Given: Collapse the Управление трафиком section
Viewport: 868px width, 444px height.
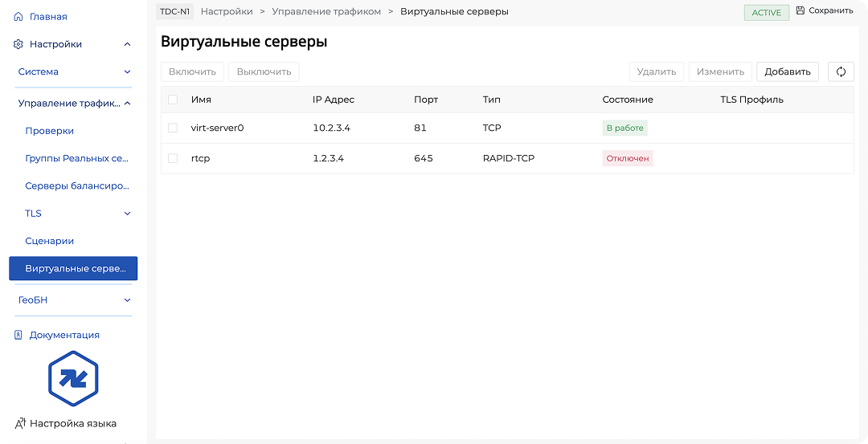Looking at the screenshot, I should (x=127, y=103).
